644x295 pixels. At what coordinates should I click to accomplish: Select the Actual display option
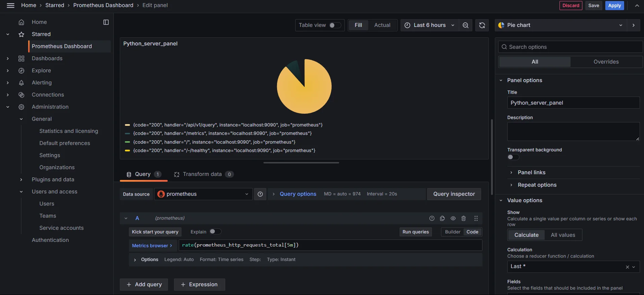click(382, 25)
